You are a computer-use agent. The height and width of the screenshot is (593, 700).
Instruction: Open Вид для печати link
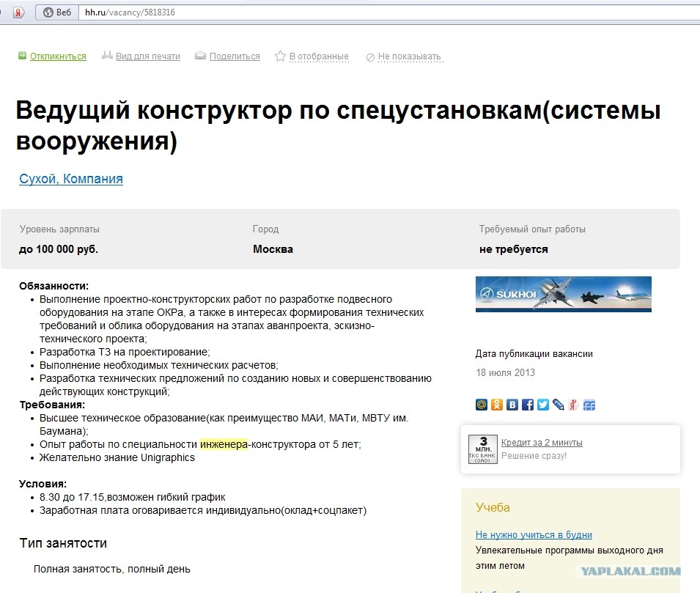click(x=148, y=56)
